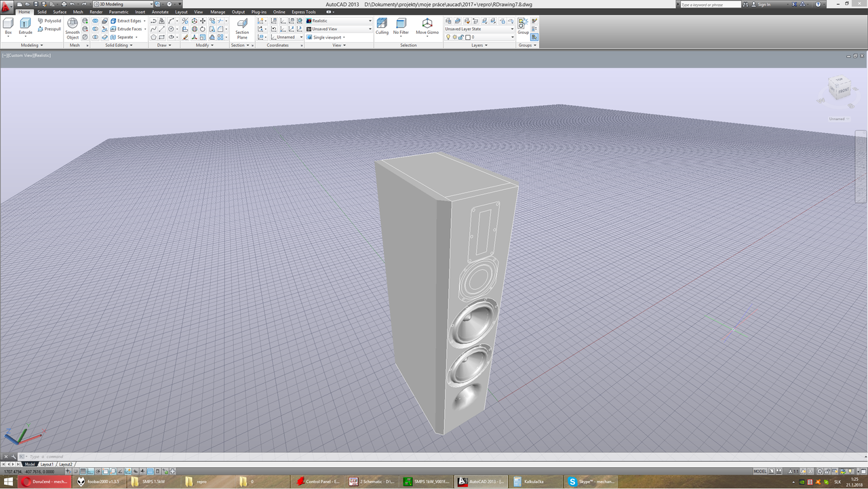The height and width of the screenshot is (489, 868).
Task: Choose the Polysolid tool
Action: (x=50, y=21)
